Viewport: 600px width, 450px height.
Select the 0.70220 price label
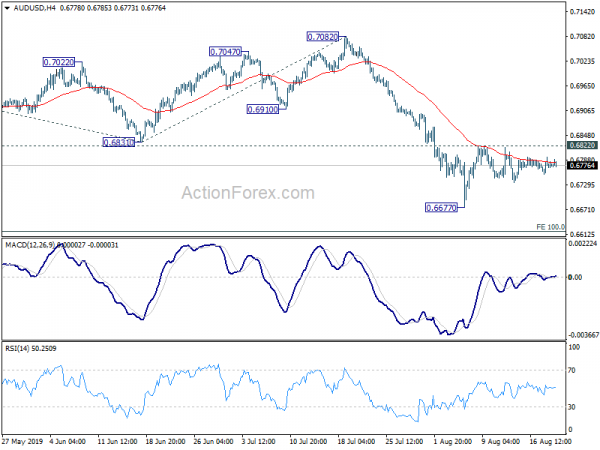59,62
